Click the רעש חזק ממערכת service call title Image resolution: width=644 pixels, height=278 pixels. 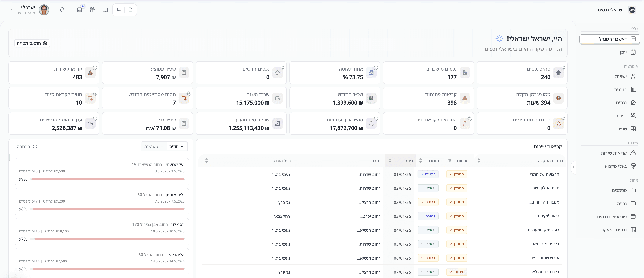point(542,230)
